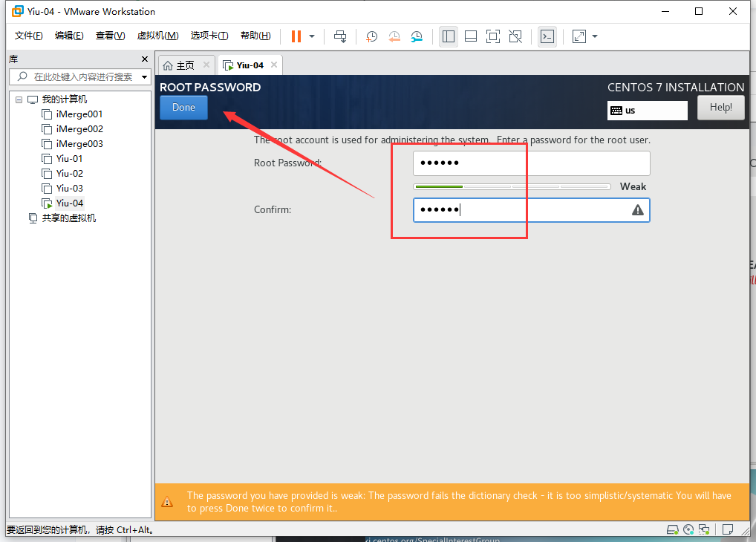
Task: Select 我的计算机 in the library
Action: click(x=65, y=99)
